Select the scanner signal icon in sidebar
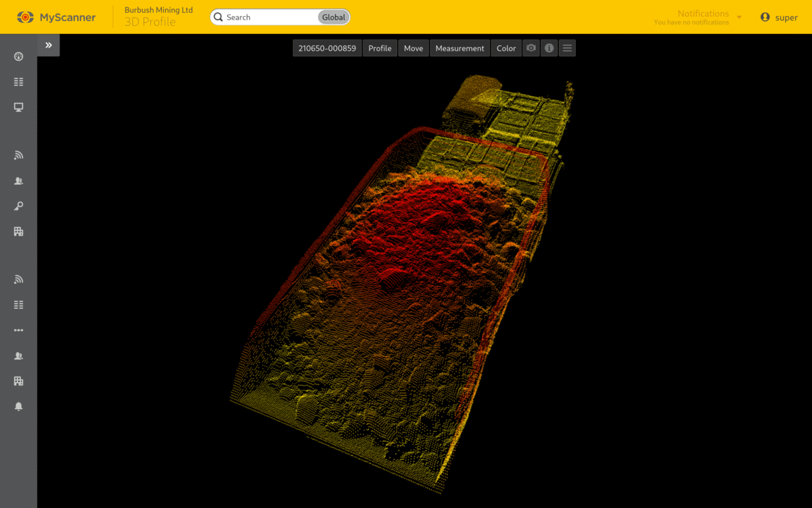This screenshot has width=812, height=508. 18,155
